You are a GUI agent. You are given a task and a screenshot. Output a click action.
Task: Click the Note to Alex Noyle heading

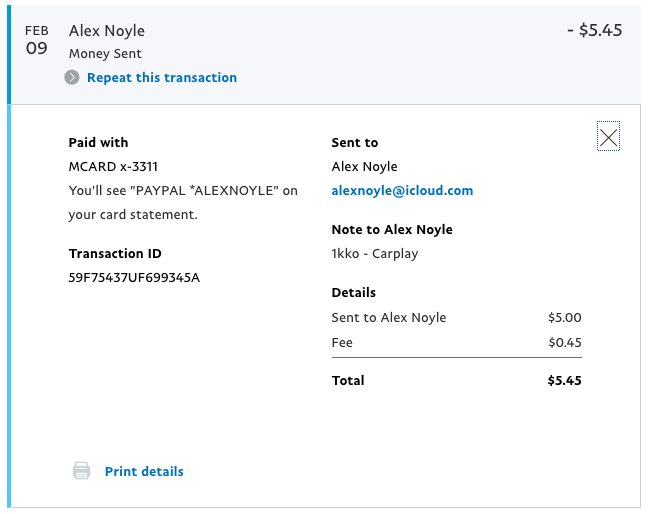(x=392, y=230)
